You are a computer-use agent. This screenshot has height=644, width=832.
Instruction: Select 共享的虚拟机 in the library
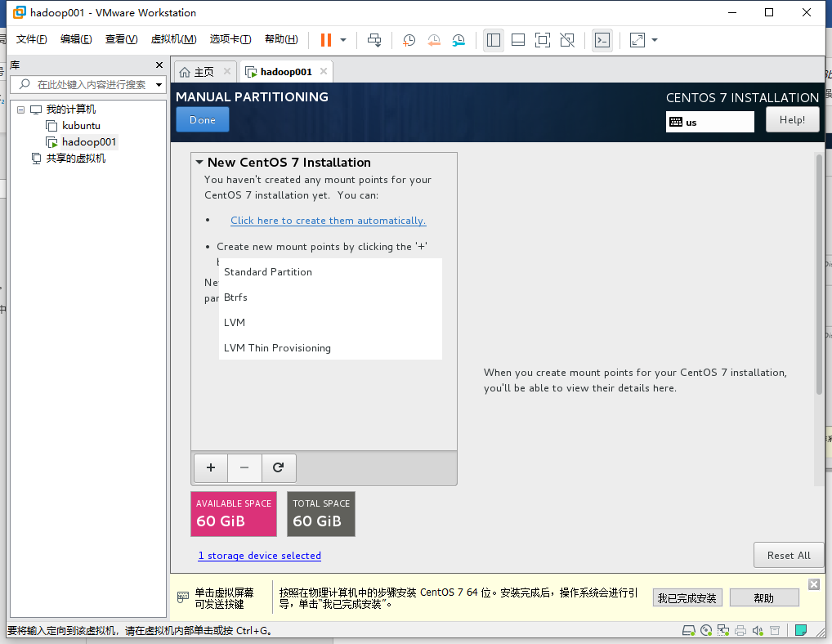76,159
